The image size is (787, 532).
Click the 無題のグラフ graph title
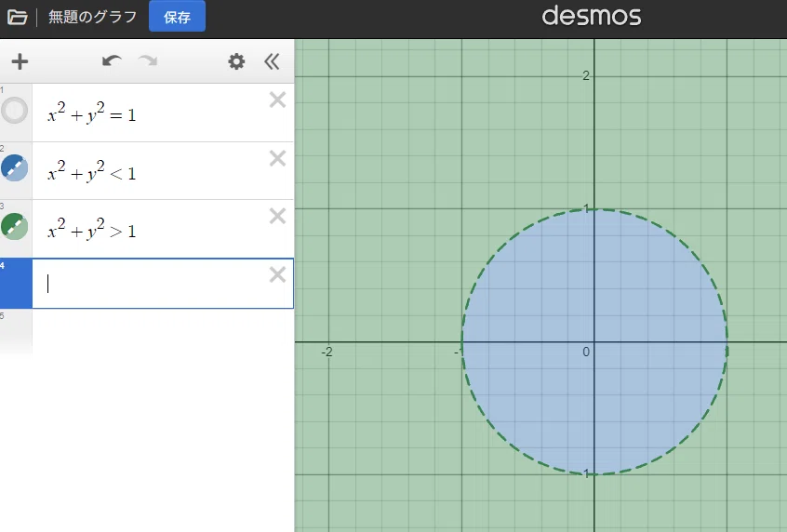point(93,17)
